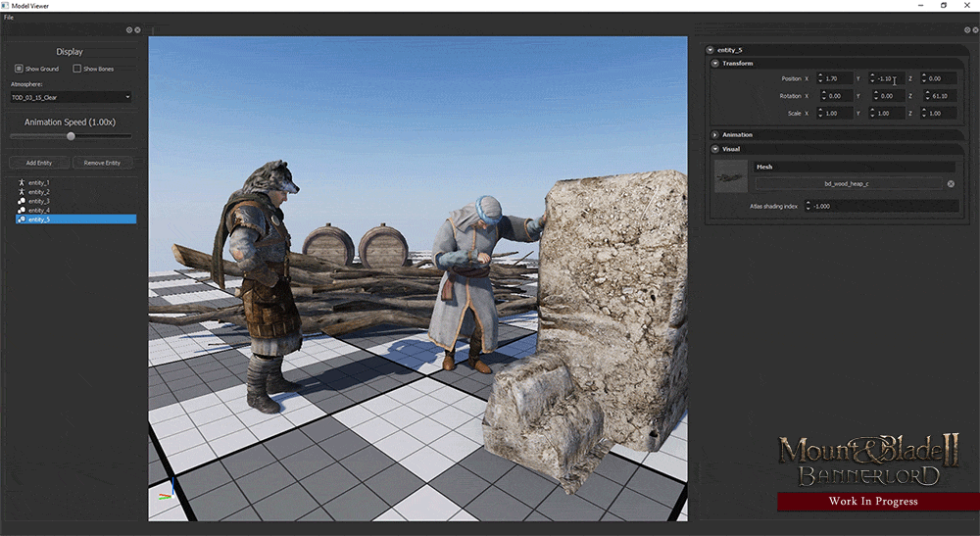This screenshot has height=536, width=980.
Task: Open the Atmosphere dropdown
Action: pyautogui.click(x=71, y=97)
